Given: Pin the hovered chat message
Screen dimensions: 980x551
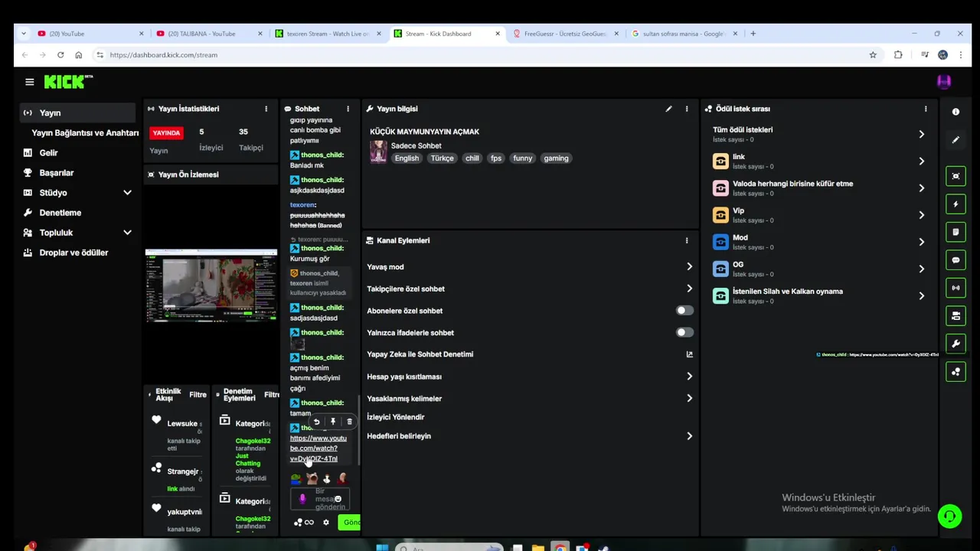Looking at the screenshot, I should tap(333, 422).
